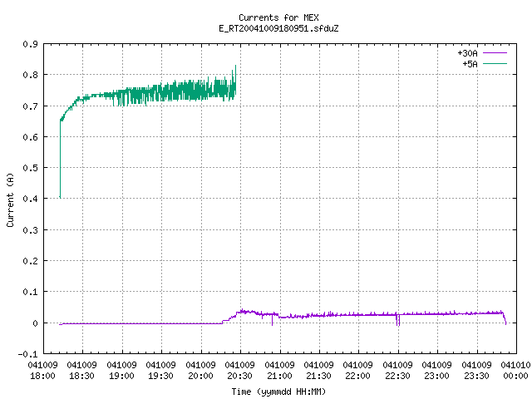The height and width of the screenshot is (399, 532).
Task: Click the 0.6 y-axis tick value
Action: click(30, 137)
